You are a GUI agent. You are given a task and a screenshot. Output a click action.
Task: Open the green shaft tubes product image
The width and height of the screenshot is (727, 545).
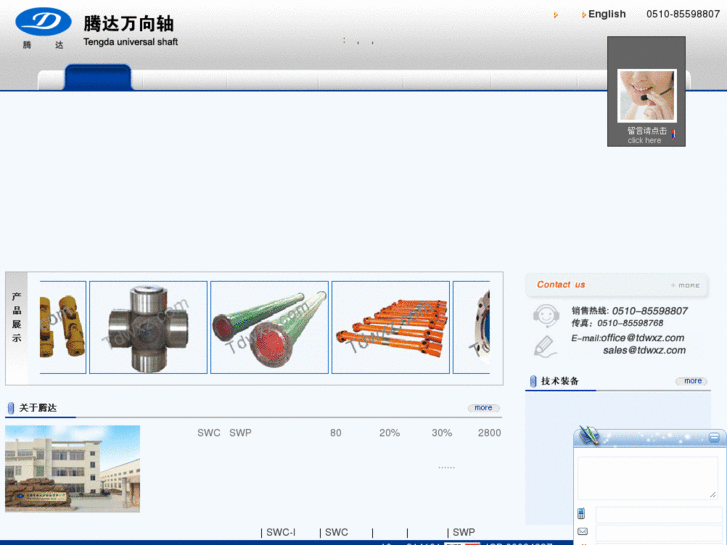(x=269, y=327)
